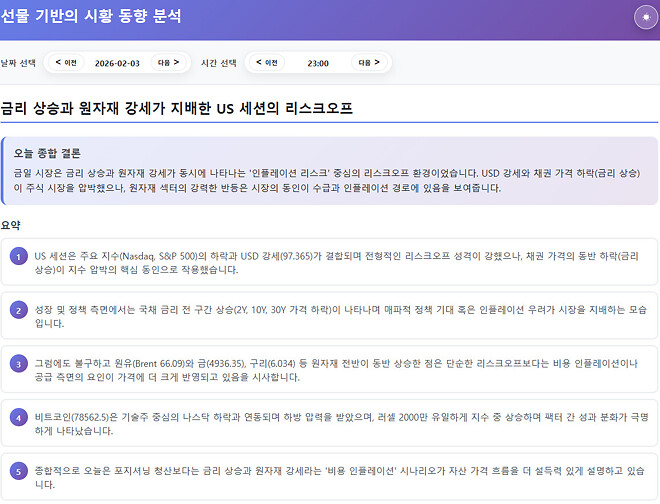The height and width of the screenshot is (504, 660).
Task: Select the summary text about 국채 금리 전 구간 상승
Action: 341,317
